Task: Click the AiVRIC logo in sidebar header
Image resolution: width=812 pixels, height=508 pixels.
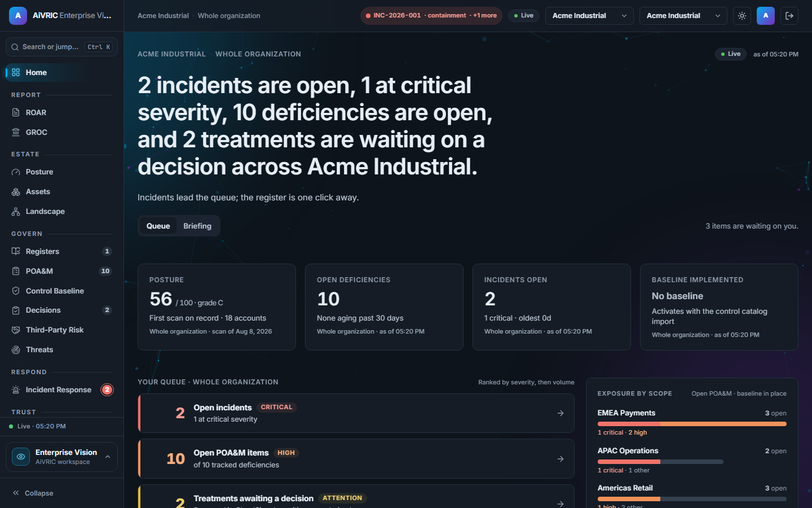Action: [x=18, y=16]
